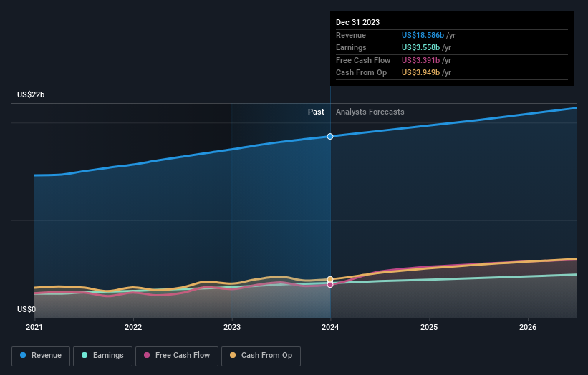588x375 pixels.
Task: Click the orange Cash From Op data point
Action: (330, 279)
